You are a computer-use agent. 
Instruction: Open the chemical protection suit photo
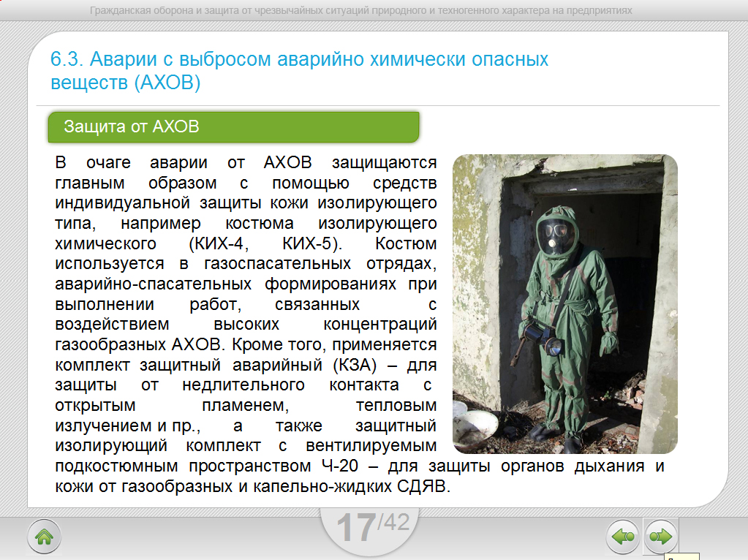coord(564,303)
